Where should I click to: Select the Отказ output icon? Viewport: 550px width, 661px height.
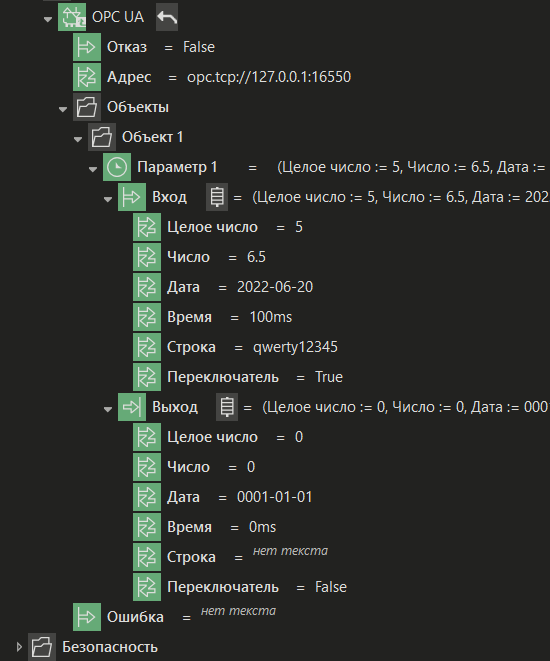[x=87, y=47]
